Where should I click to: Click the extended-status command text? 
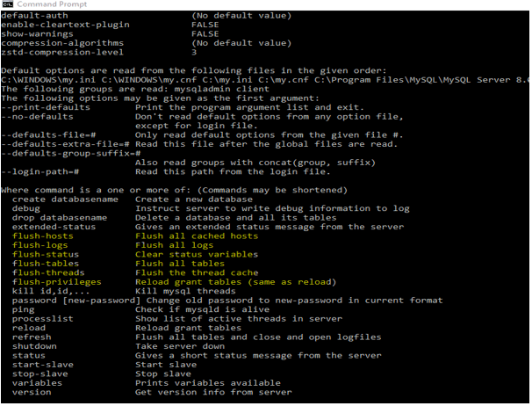(49, 226)
